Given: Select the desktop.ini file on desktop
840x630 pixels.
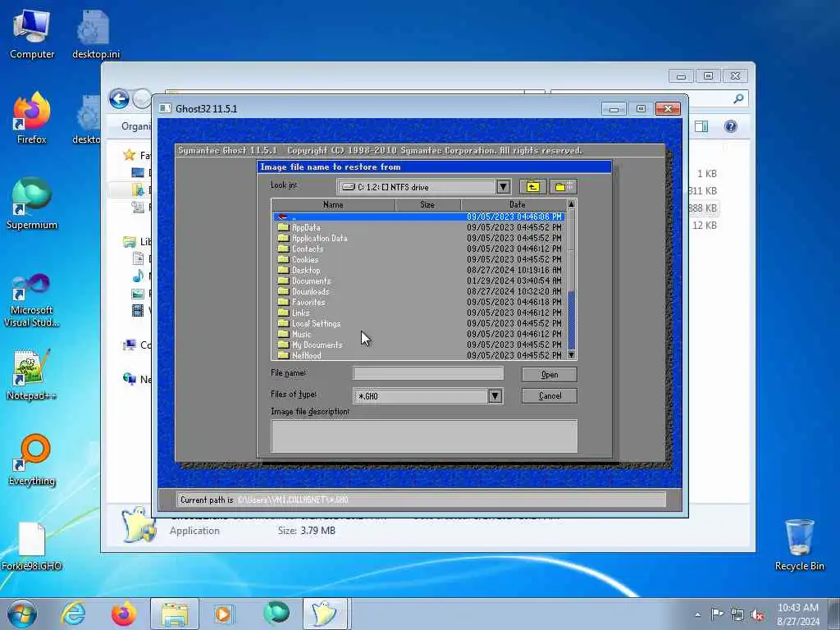Looking at the screenshot, I should tap(95, 34).
